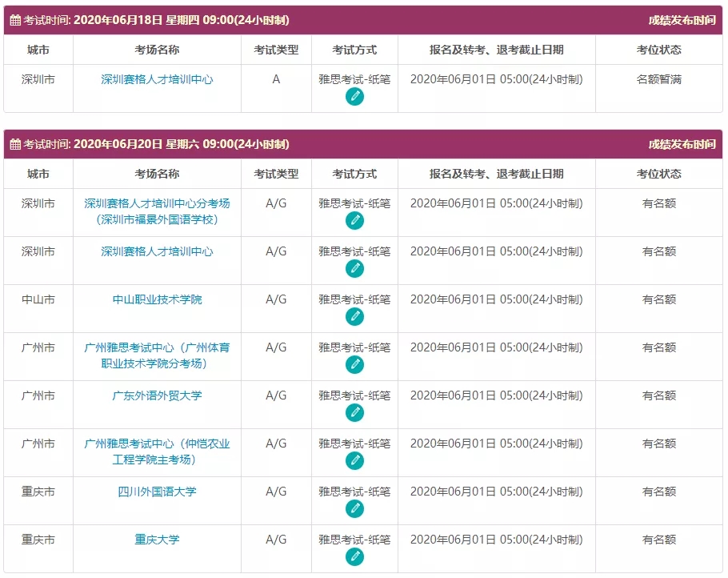Open the 广东外语外贸大学 venue link
Viewport: 728px width, 578px height.
(x=157, y=395)
